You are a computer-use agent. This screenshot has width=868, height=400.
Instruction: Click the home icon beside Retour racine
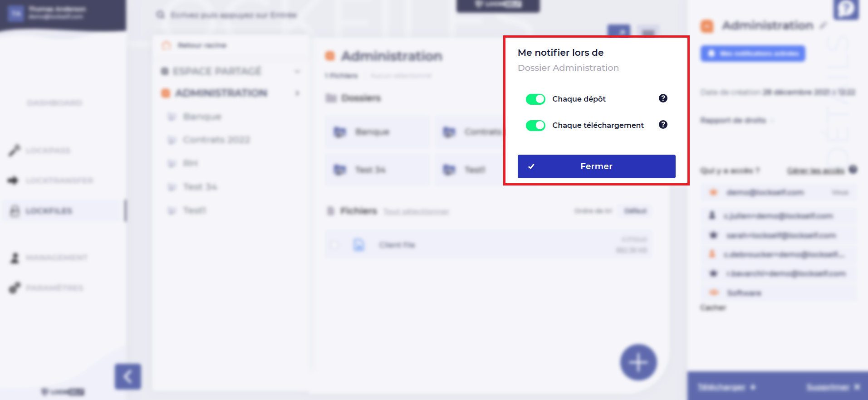pos(167,45)
